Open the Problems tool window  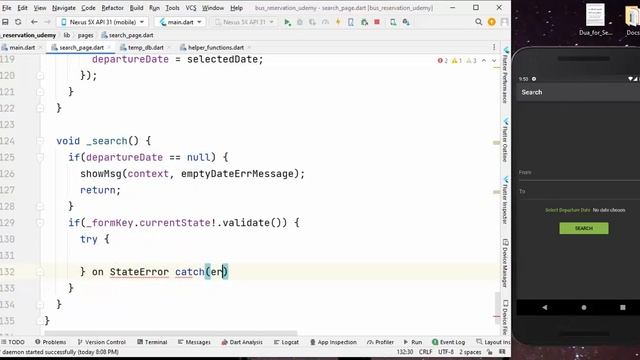pos(51,342)
